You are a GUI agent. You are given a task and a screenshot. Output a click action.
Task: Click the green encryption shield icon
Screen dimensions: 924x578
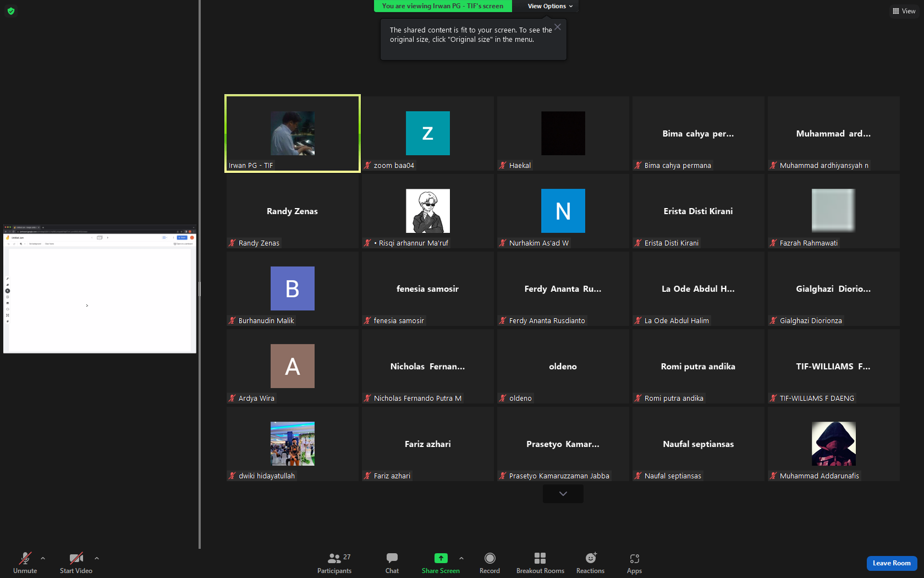point(11,11)
